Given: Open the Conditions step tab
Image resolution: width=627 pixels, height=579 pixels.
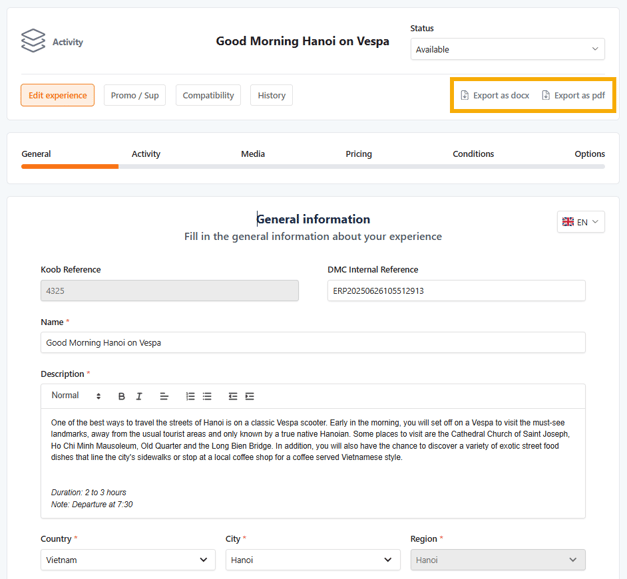Looking at the screenshot, I should [473, 154].
